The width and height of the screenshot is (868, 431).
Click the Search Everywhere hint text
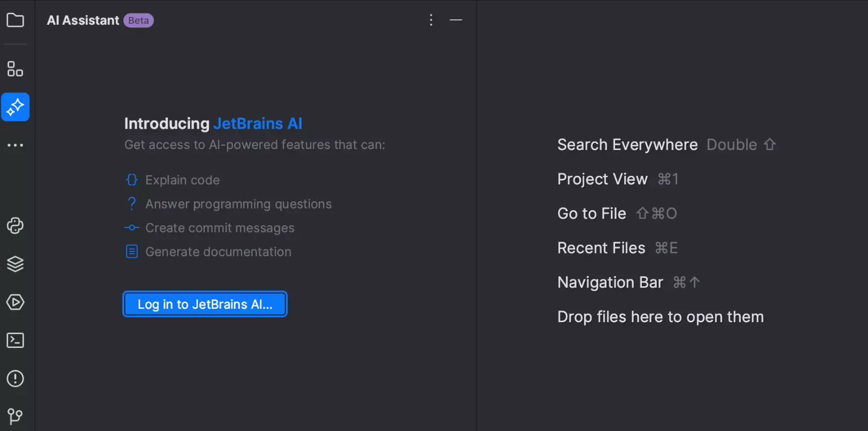(627, 145)
